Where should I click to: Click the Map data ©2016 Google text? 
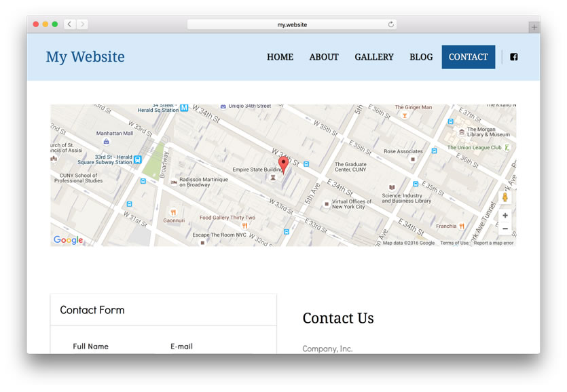tap(409, 243)
